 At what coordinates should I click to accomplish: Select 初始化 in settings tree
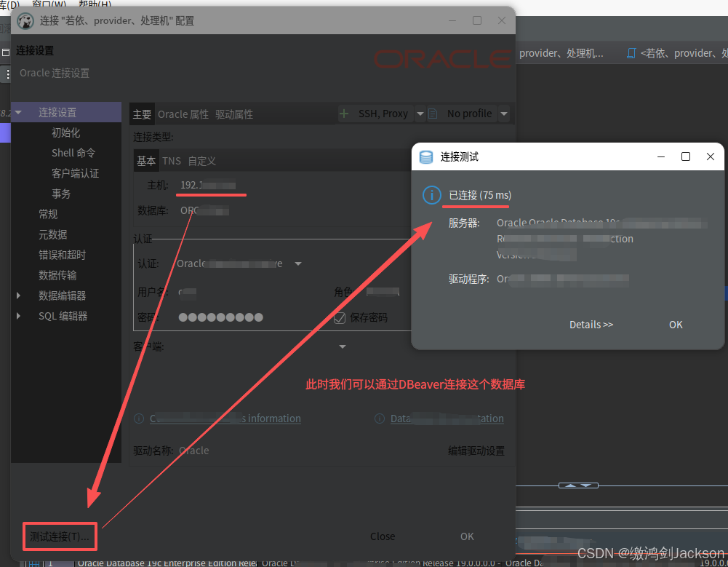pyautogui.click(x=66, y=133)
